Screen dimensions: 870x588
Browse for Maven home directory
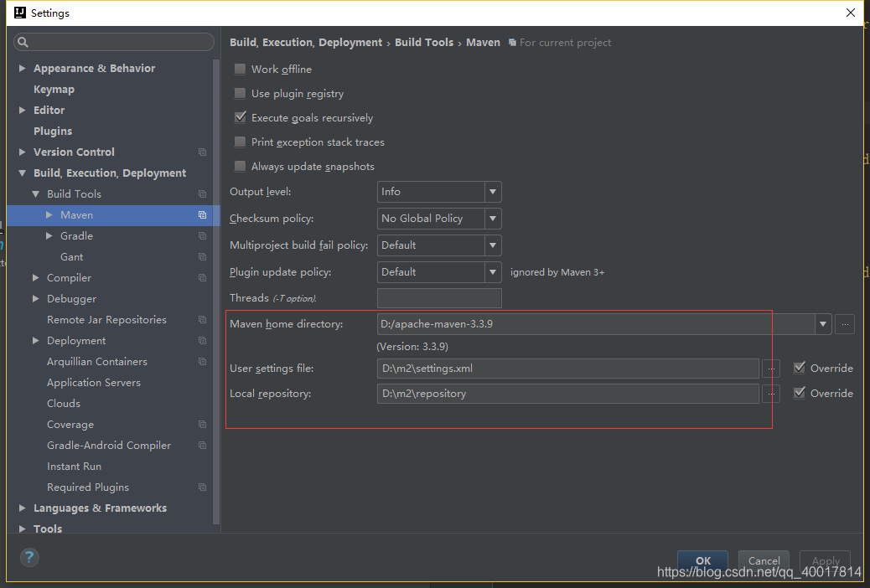click(x=845, y=324)
